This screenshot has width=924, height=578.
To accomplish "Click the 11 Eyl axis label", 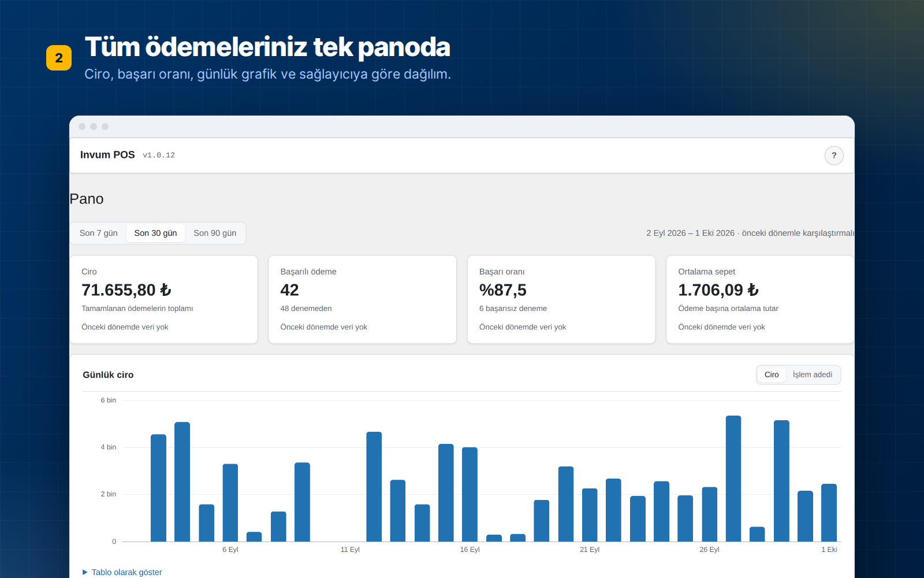I will click(x=350, y=550).
